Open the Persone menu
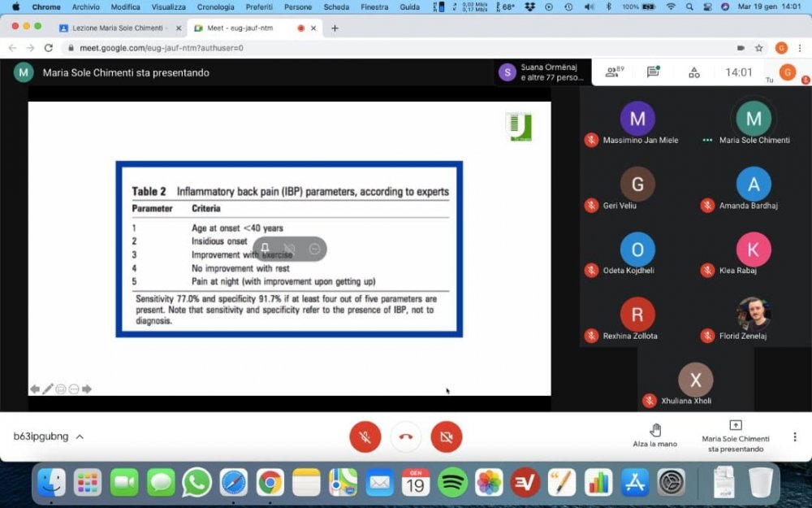The height and width of the screenshot is (508, 812). pos(298,7)
